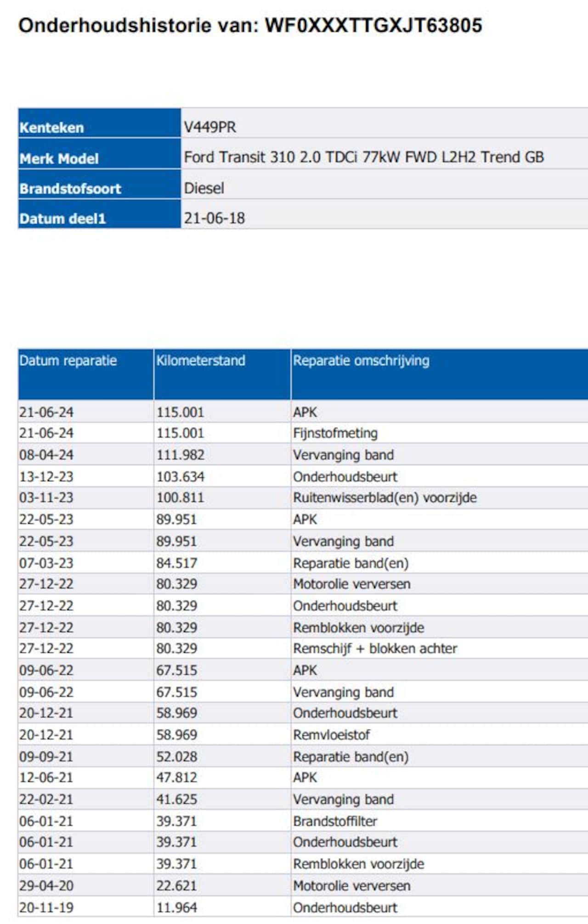
Task: Click the VIN number WF0XXXTTGXJT63805 in the title
Action: pyautogui.click(x=373, y=25)
